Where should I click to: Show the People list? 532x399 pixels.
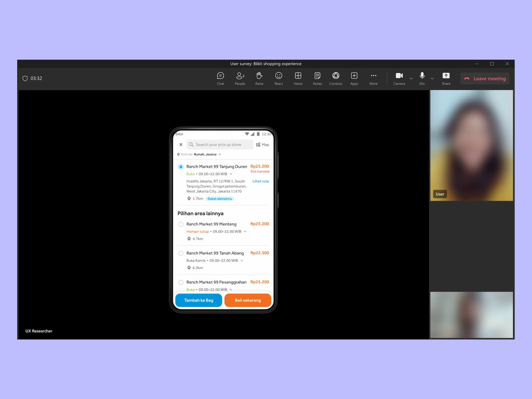(x=240, y=78)
